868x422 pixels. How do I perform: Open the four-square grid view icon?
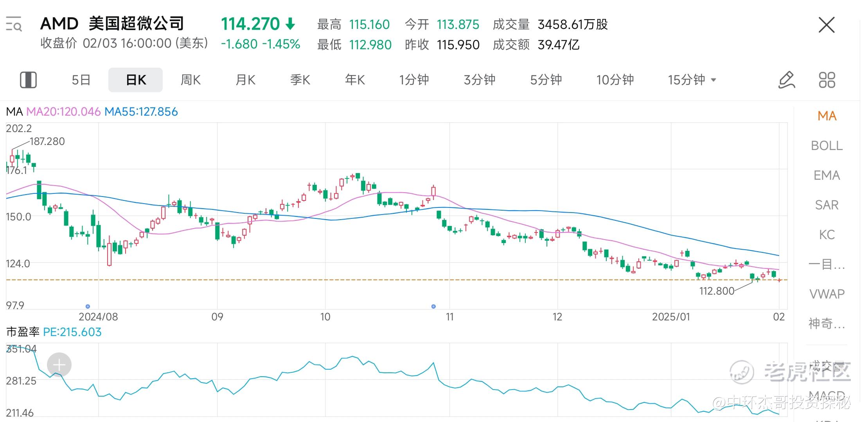point(827,80)
